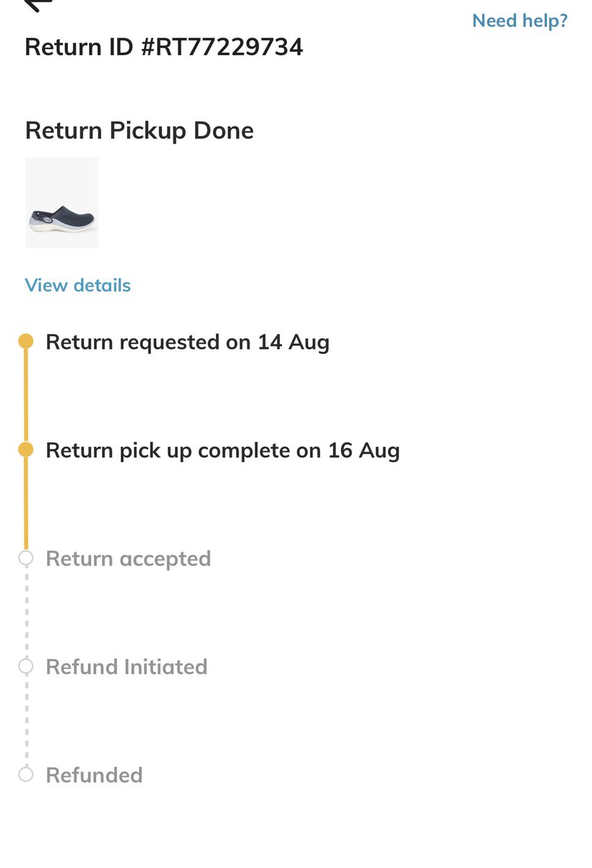Tap the Refunded step circle
This screenshot has height=868, width=592.
coord(26,775)
